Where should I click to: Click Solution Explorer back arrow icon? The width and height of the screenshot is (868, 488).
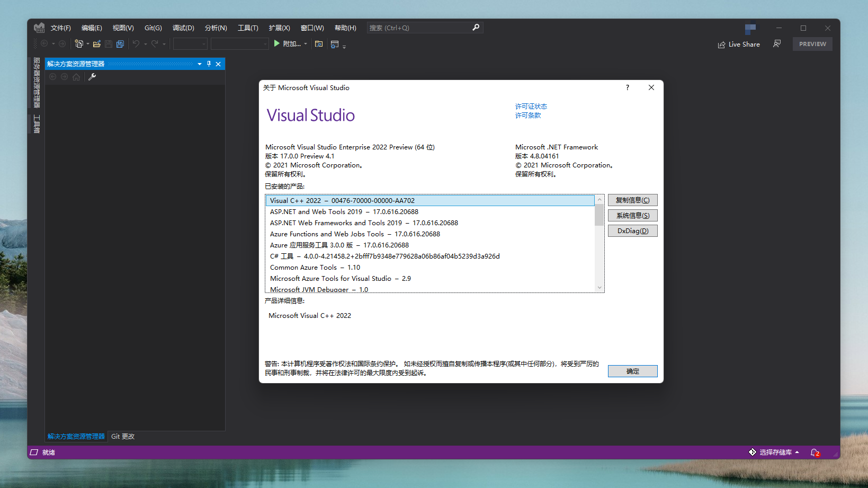tap(52, 77)
